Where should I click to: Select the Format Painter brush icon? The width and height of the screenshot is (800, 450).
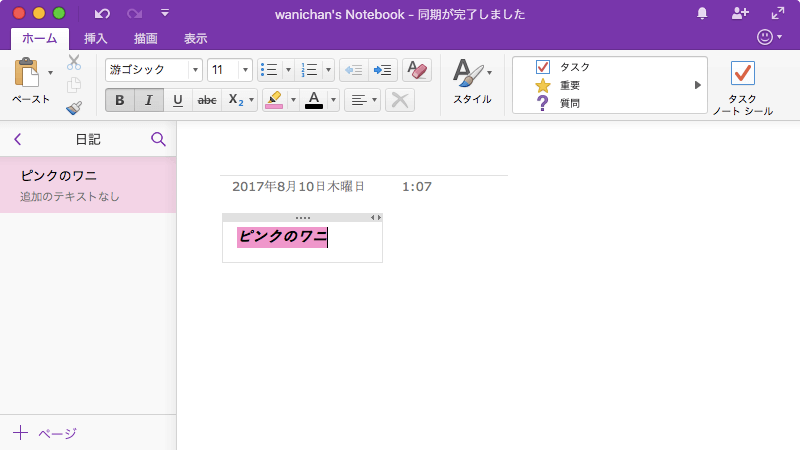(74, 108)
